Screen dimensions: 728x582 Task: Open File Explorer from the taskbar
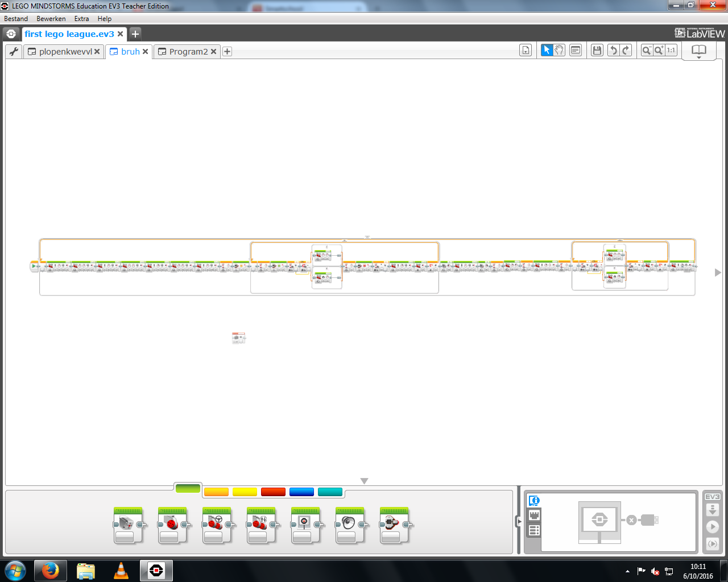coord(86,571)
